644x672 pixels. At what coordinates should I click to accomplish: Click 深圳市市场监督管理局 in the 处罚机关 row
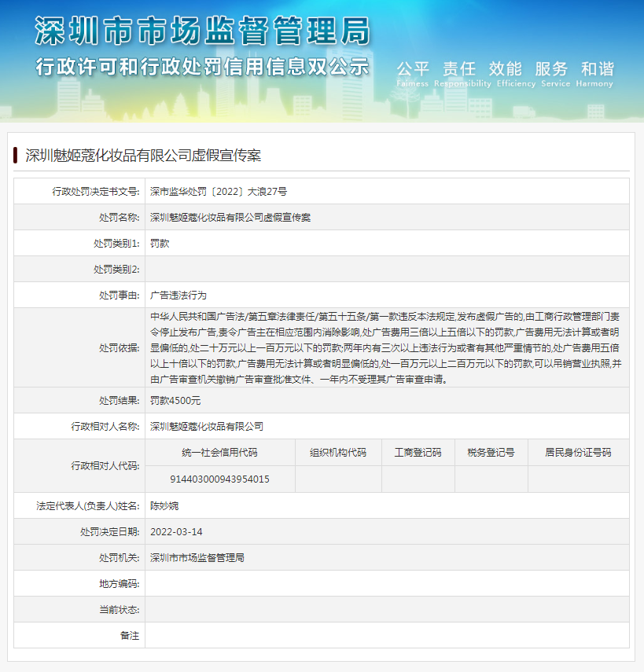pos(197,557)
